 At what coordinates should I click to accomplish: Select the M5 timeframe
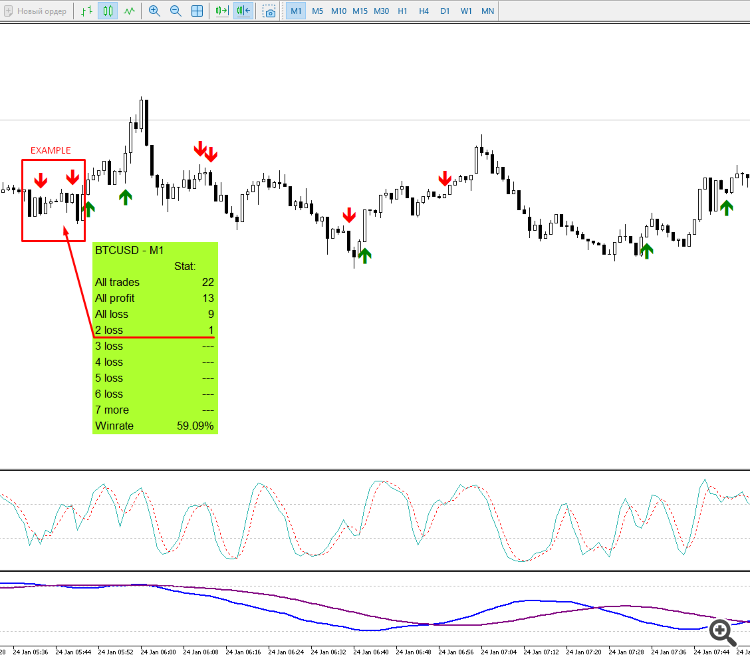coord(318,11)
